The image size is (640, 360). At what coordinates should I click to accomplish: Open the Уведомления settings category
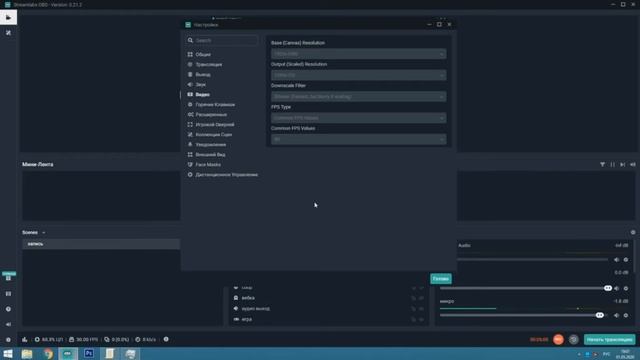pyautogui.click(x=211, y=144)
